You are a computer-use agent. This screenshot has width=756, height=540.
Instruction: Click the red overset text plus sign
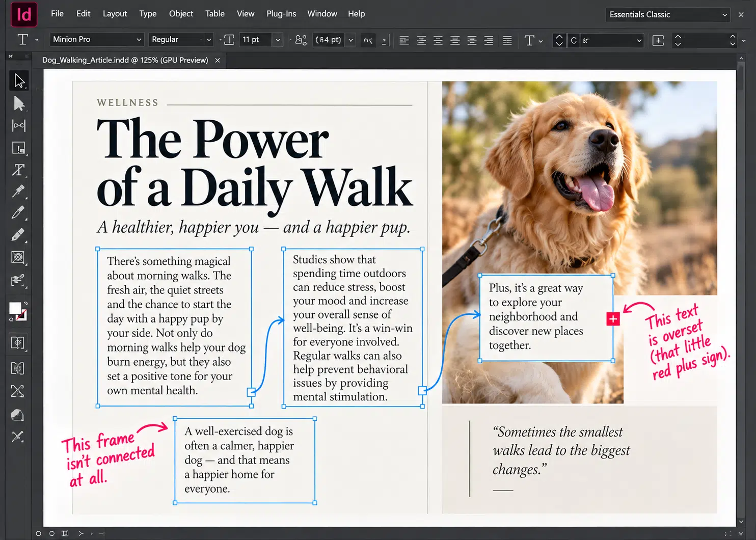(x=613, y=319)
